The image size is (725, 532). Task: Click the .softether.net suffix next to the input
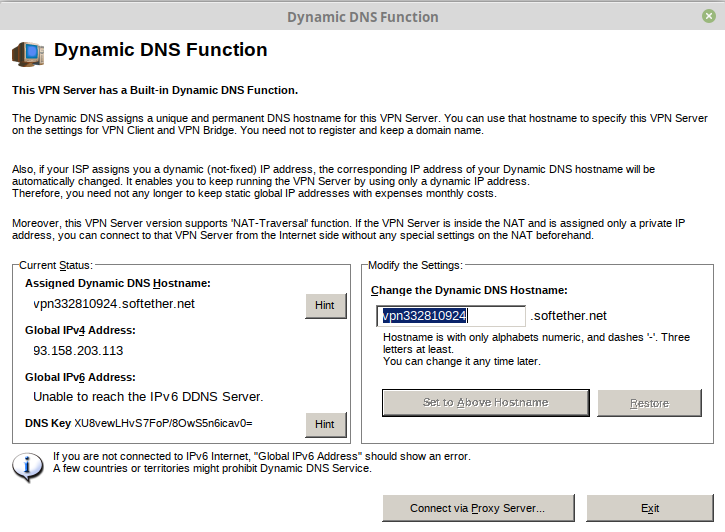[568, 316]
